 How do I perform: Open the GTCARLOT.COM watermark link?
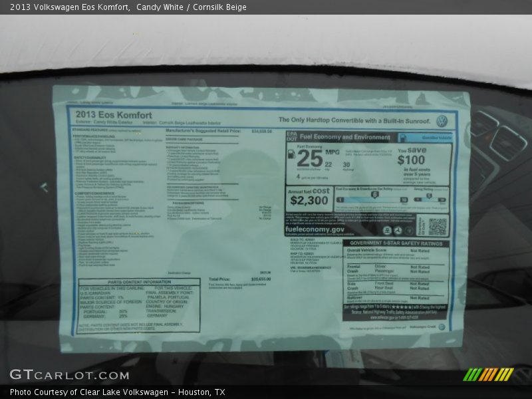tap(69, 375)
